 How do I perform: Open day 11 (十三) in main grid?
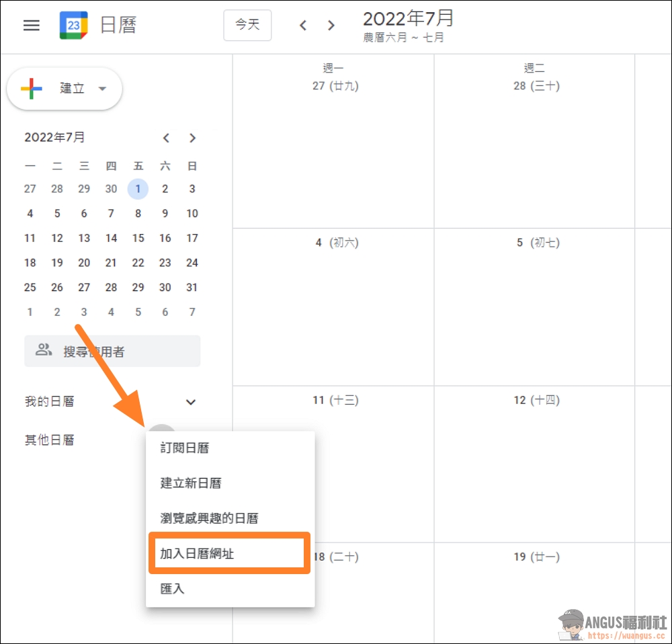(x=335, y=400)
